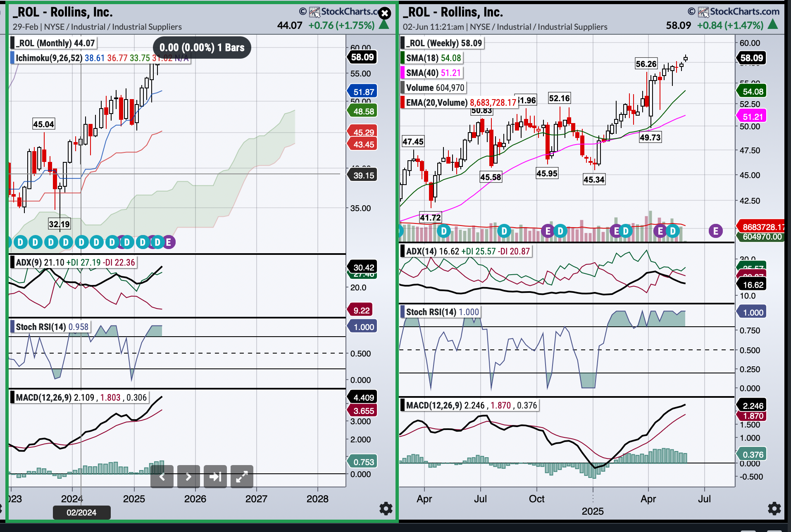Image resolution: width=791 pixels, height=532 pixels.
Task: Open settings gear for the monthly chart
Action: [x=386, y=508]
